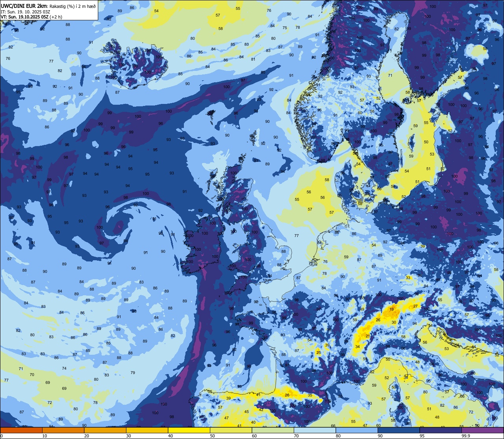The image size is (504, 439).
Task: Click the '30' legend tick label
Action: [x=128, y=436]
